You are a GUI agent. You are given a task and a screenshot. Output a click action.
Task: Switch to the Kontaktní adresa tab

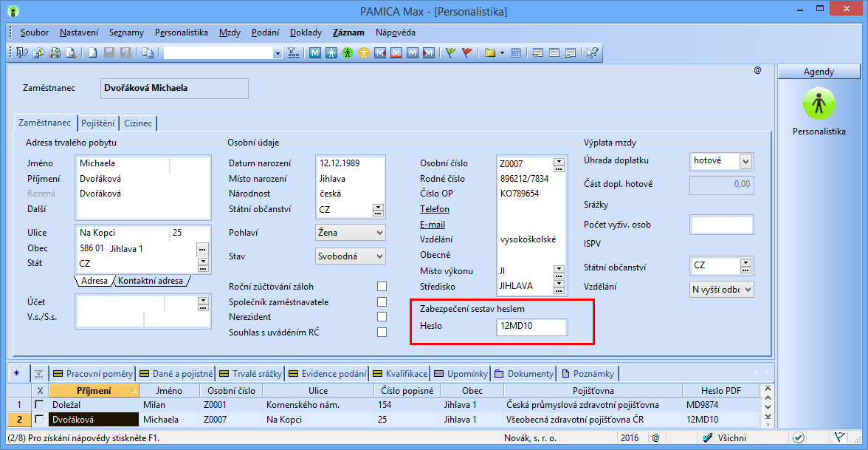click(150, 281)
